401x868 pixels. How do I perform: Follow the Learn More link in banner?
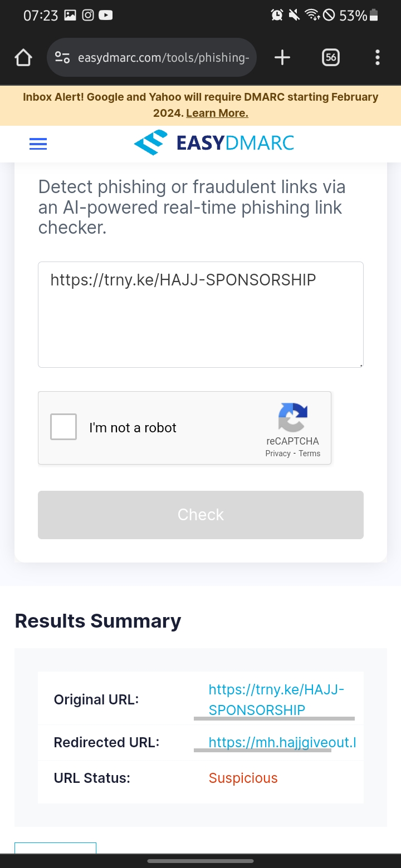pyautogui.click(x=217, y=113)
